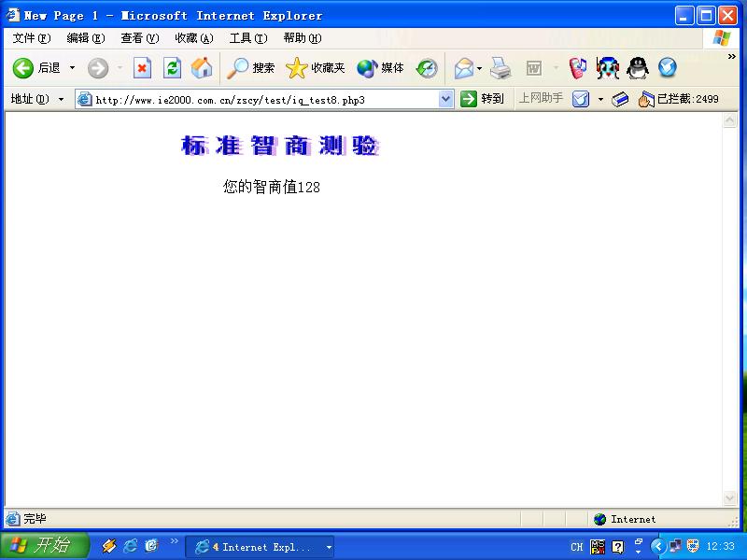Click the address bar URL field

click(264, 100)
